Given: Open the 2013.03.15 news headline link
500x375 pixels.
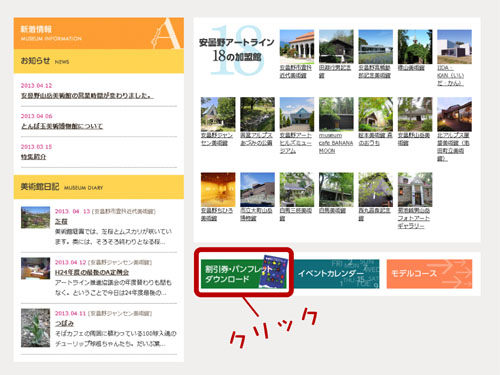Looking at the screenshot, I should click(x=33, y=157).
